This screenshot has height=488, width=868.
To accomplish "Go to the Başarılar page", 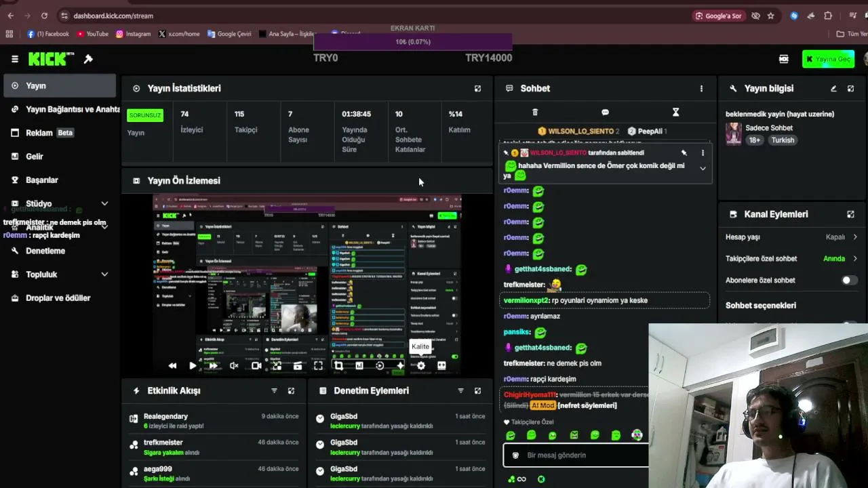I will (60, 180).
